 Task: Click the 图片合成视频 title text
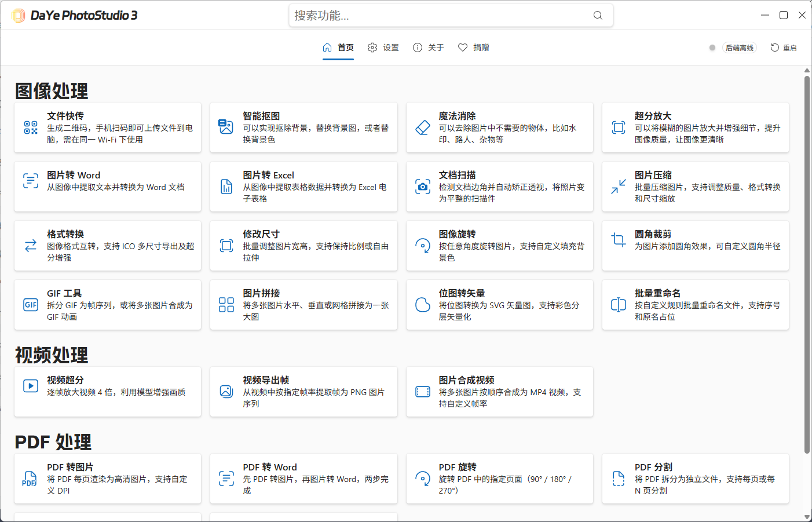pos(466,380)
